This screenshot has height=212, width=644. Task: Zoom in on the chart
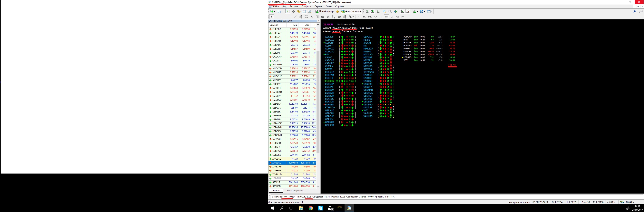(x=385, y=12)
